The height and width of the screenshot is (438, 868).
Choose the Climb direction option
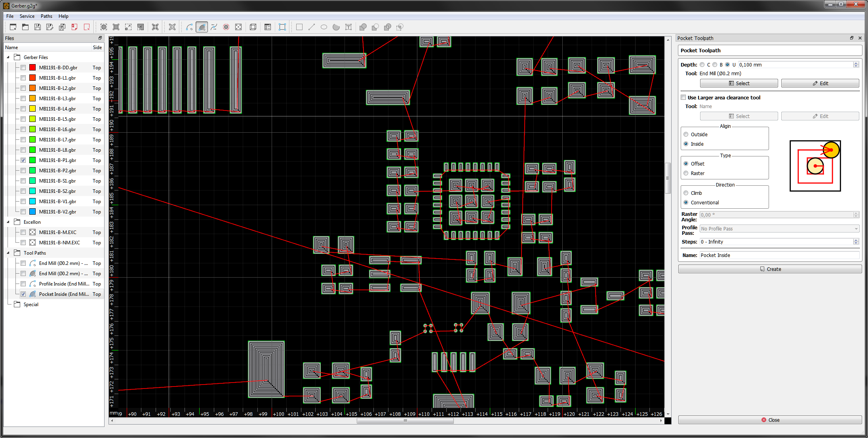[686, 193]
